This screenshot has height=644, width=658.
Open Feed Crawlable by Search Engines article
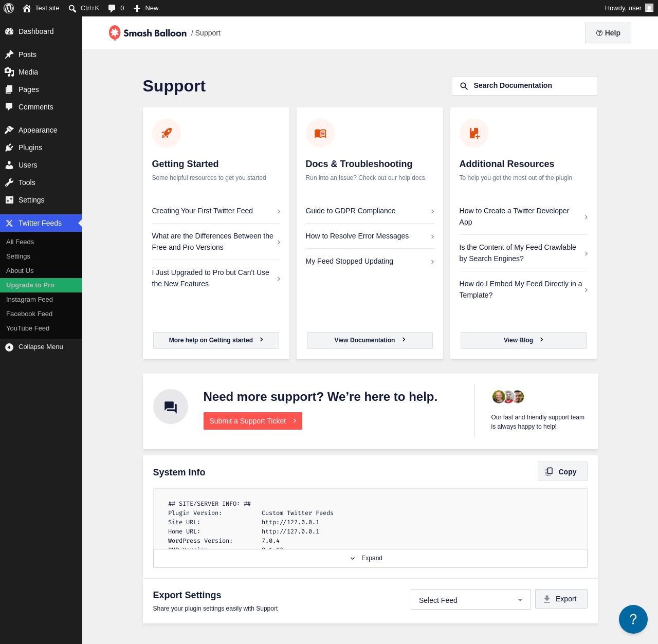coord(523,253)
